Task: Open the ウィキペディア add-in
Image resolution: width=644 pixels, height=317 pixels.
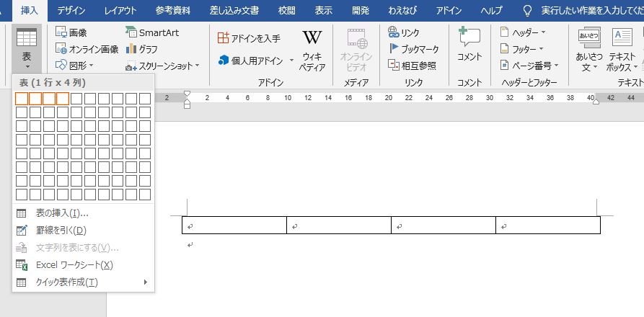Action: tap(312, 51)
